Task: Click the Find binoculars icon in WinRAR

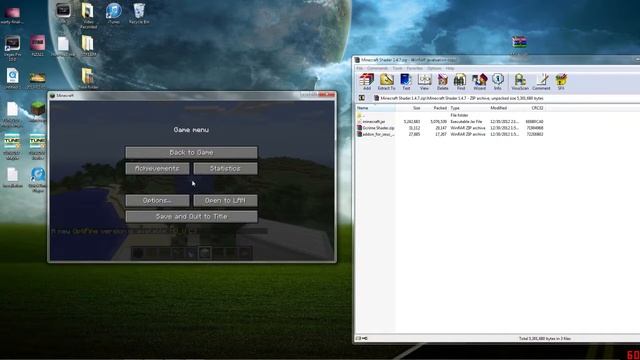Action: [x=460, y=82]
